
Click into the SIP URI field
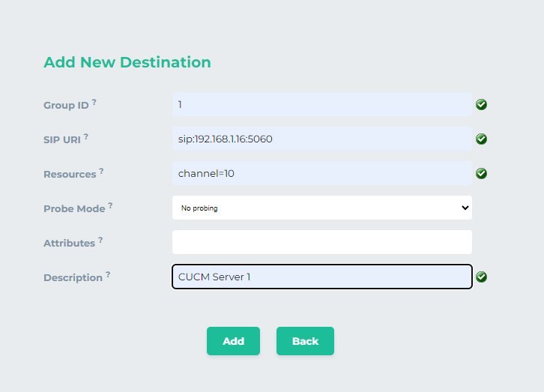(321, 139)
